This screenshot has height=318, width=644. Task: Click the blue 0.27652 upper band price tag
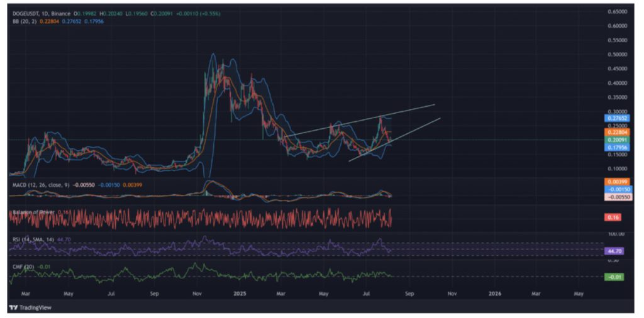[614, 118]
